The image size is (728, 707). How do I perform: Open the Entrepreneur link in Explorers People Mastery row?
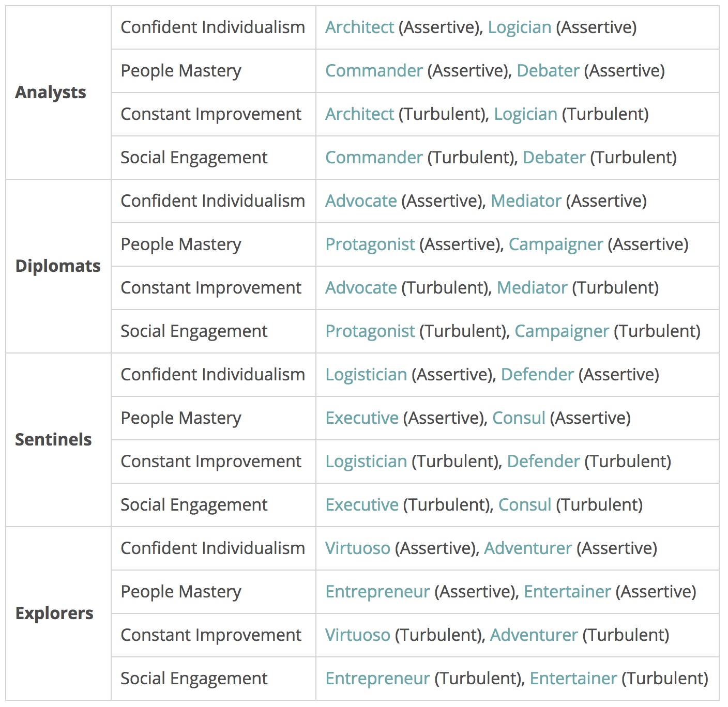click(x=377, y=592)
